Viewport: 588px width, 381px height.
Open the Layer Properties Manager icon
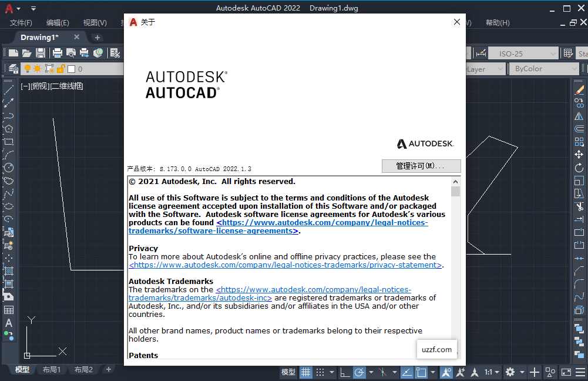[x=13, y=69]
